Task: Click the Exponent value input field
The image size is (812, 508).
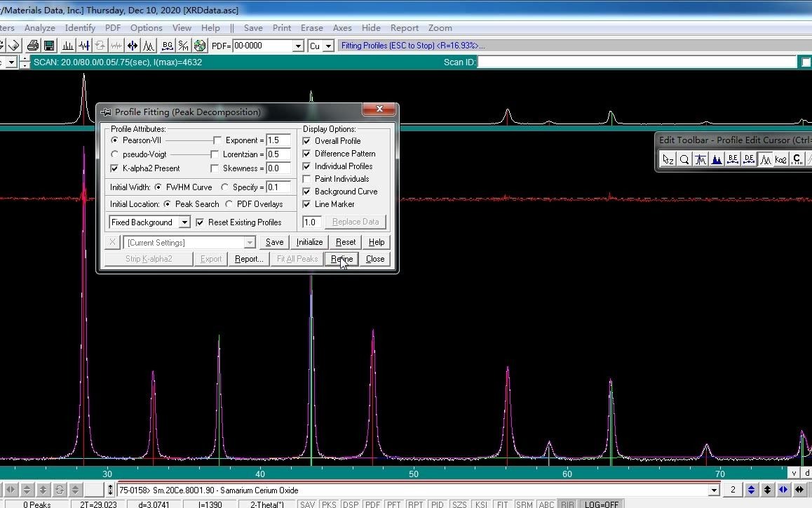Action: click(x=278, y=140)
